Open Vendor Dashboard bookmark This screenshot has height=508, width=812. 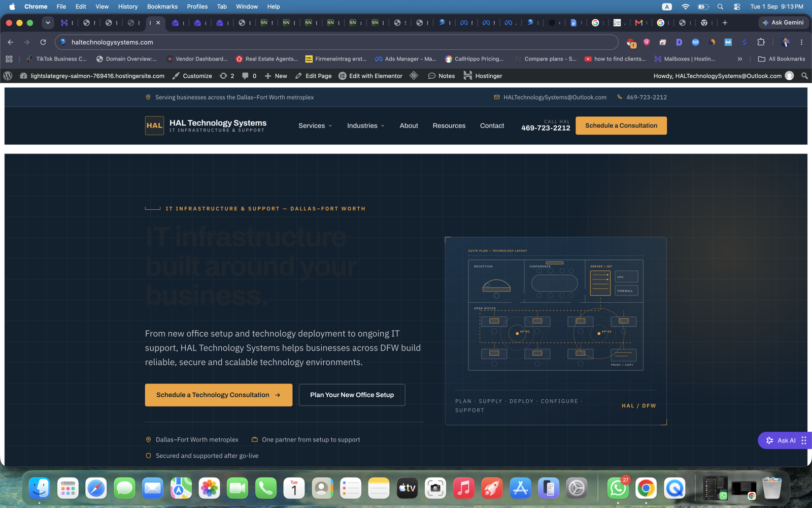click(x=197, y=59)
